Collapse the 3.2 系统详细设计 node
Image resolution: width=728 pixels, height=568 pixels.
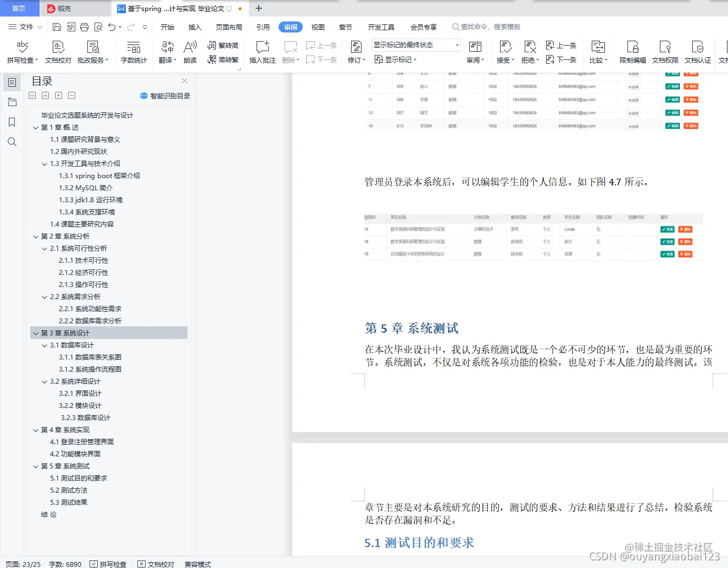45,382
